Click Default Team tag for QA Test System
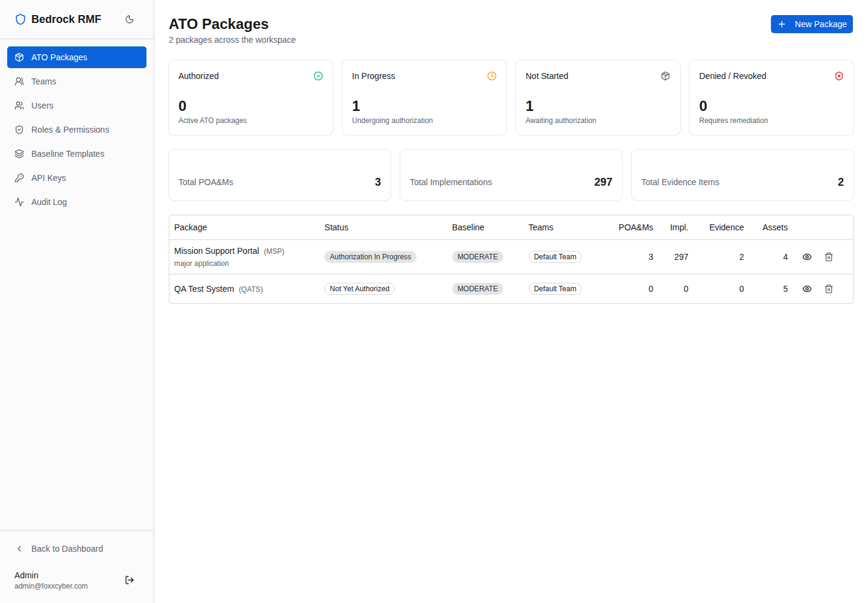Screen dimensions: 868x603 coord(555,289)
